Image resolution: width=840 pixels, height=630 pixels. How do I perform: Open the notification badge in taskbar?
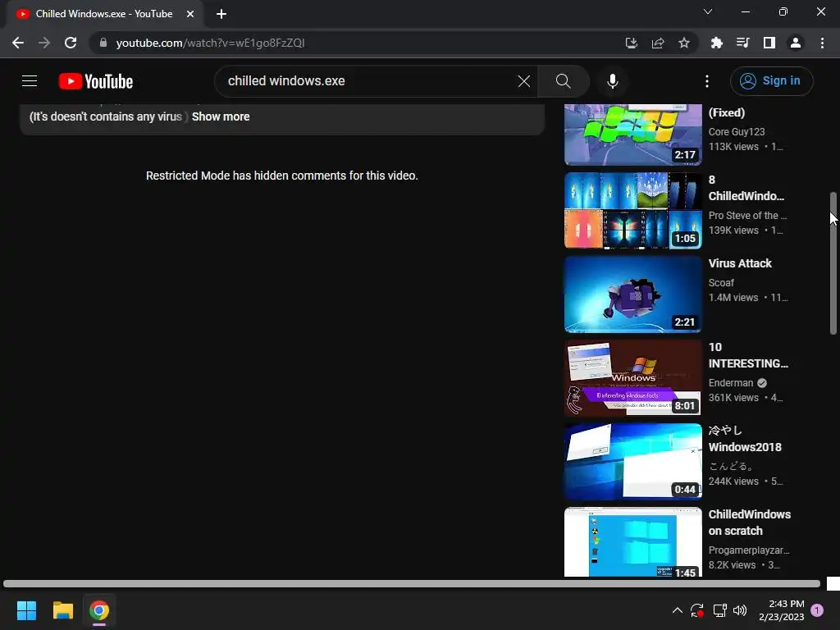click(817, 610)
